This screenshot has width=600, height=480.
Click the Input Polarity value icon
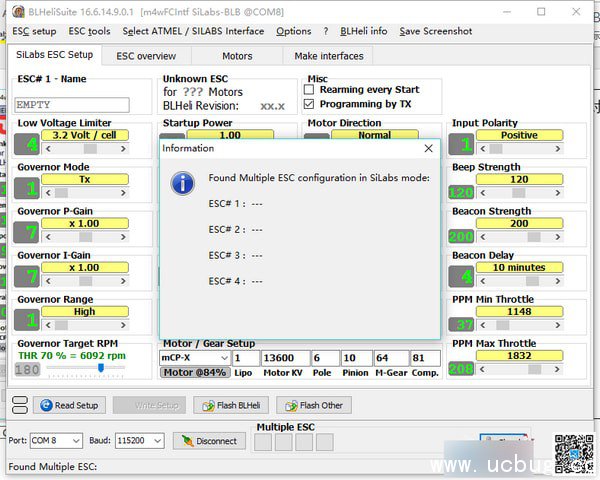tap(461, 142)
